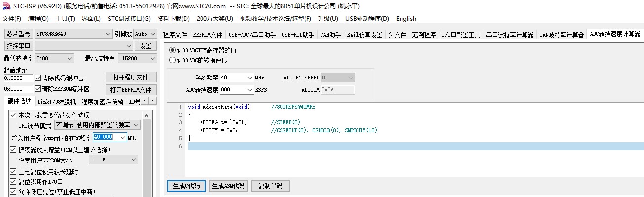The image size is (644, 197).
Task: Click the 生成C代码 button
Action: (186, 186)
